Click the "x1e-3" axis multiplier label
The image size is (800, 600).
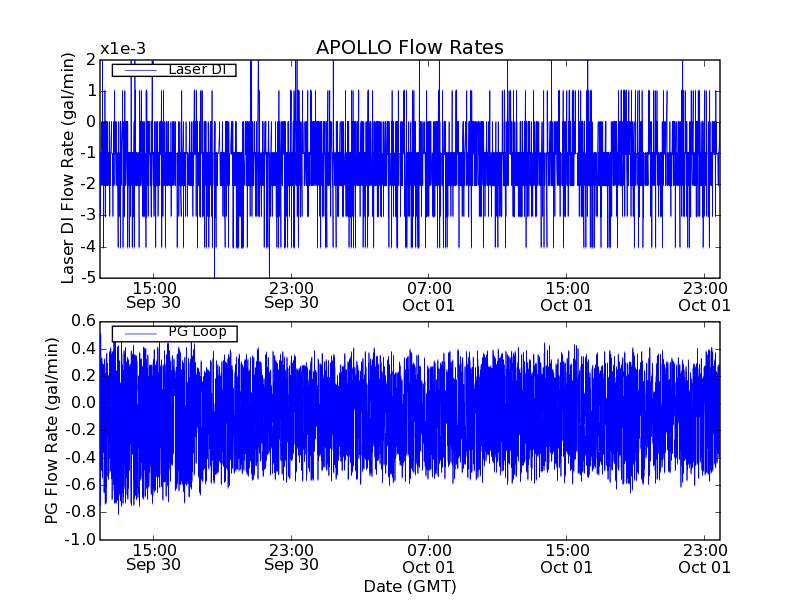click(123, 49)
